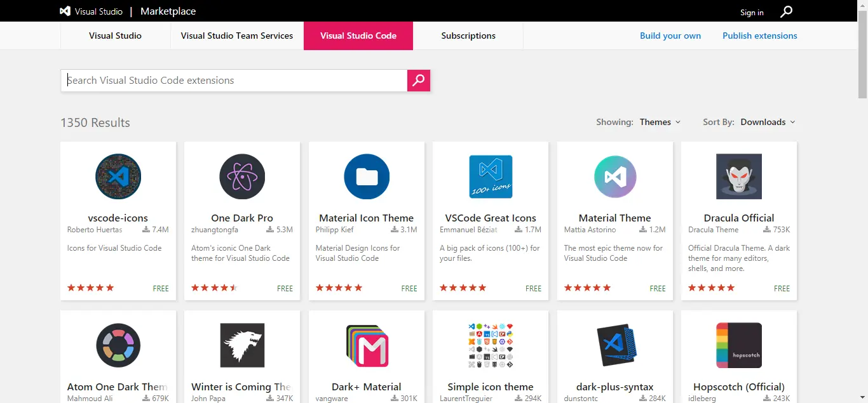Click publisher name Dracula Theme
The image size is (868, 403).
point(714,230)
